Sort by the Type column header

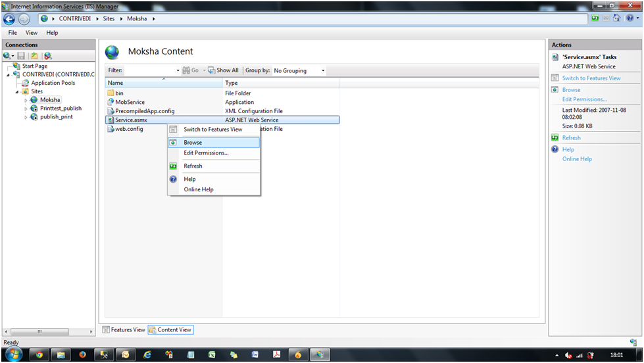point(281,83)
